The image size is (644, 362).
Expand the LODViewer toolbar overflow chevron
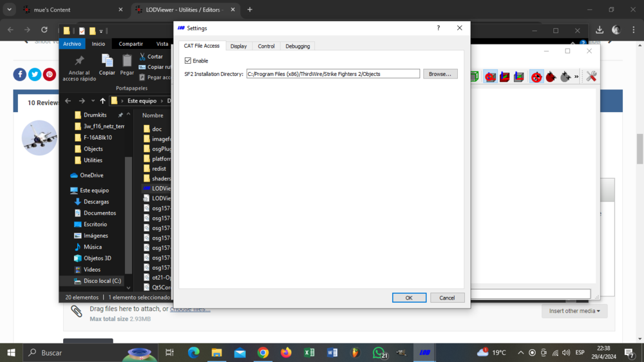(x=576, y=77)
